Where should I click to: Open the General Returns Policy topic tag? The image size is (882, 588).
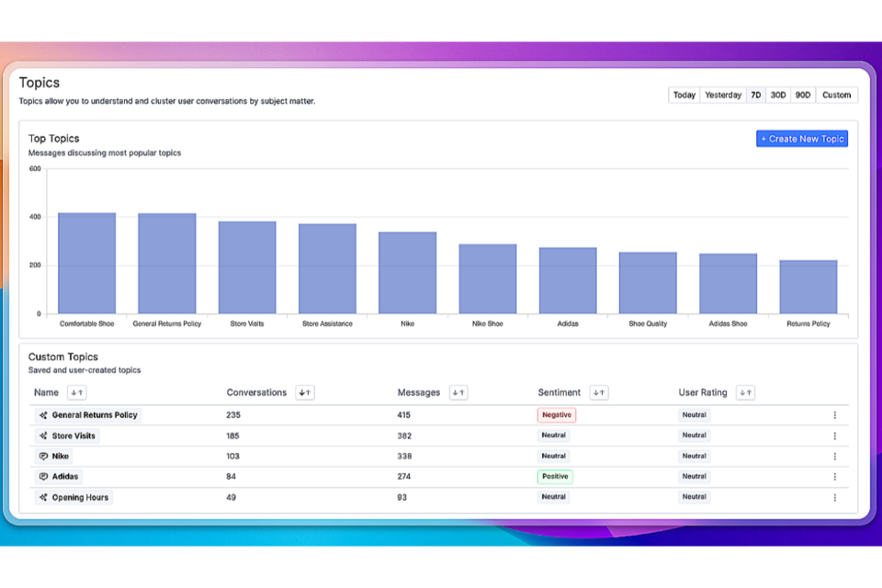88,415
